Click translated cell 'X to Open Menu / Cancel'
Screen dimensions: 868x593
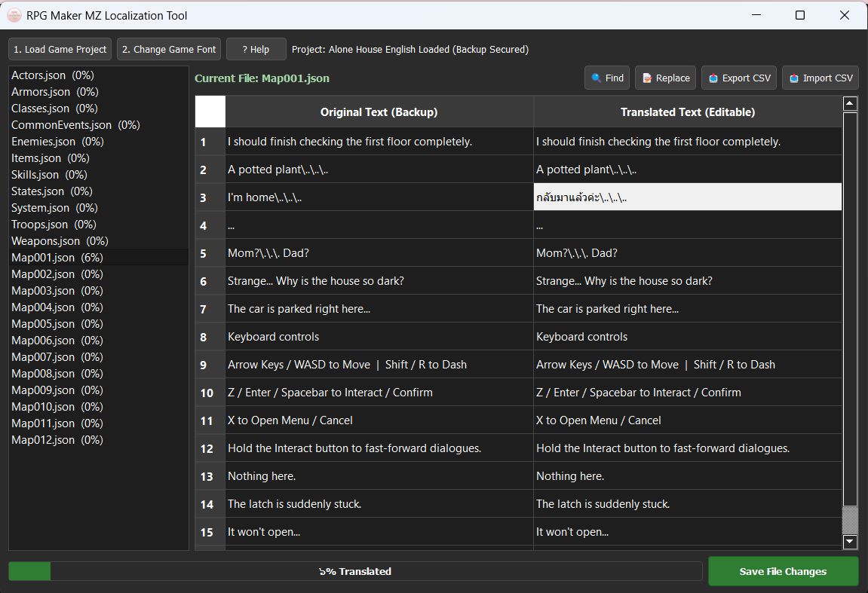click(688, 420)
